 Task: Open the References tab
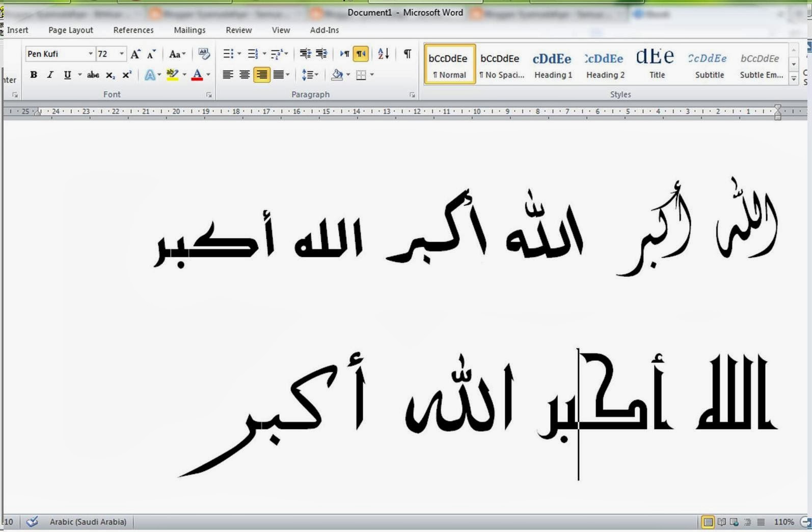coord(133,30)
